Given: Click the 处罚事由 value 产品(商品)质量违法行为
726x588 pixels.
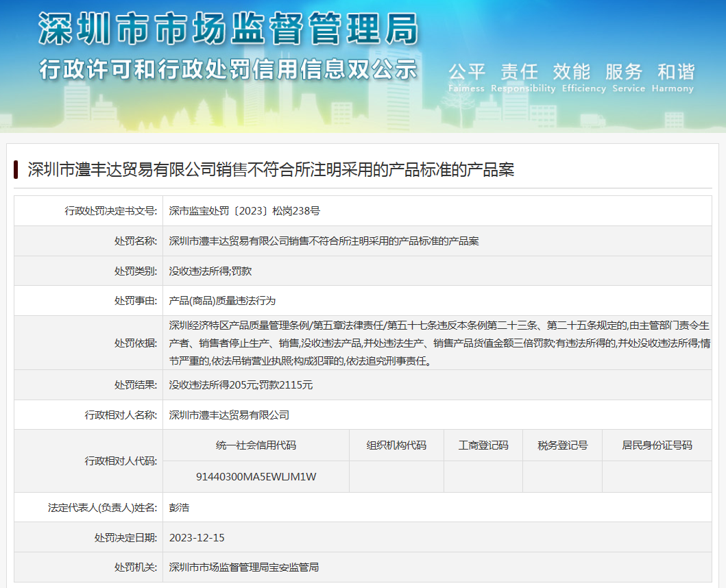Looking at the screenshot, I should [x=222, y=300].
